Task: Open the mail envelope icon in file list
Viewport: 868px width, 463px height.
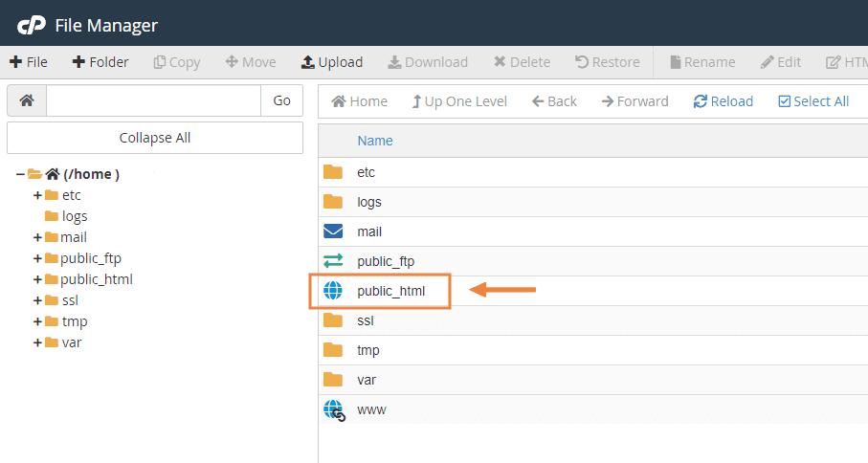Action: (332, 231)
